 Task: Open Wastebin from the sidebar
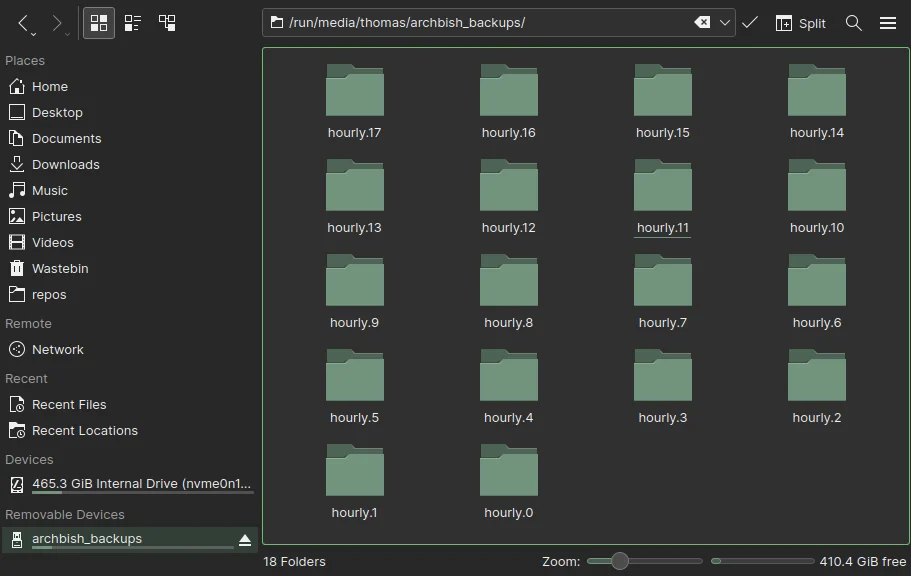(x=60, y=269)
